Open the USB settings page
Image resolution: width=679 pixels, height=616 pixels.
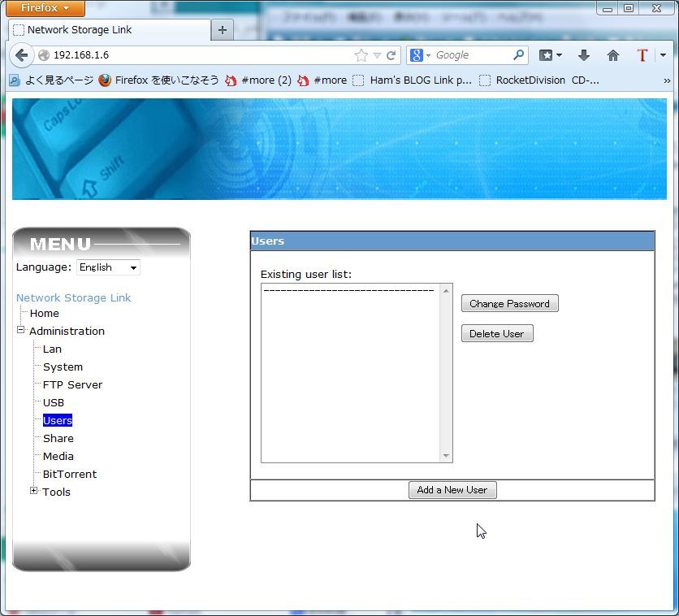coord(54,402)
